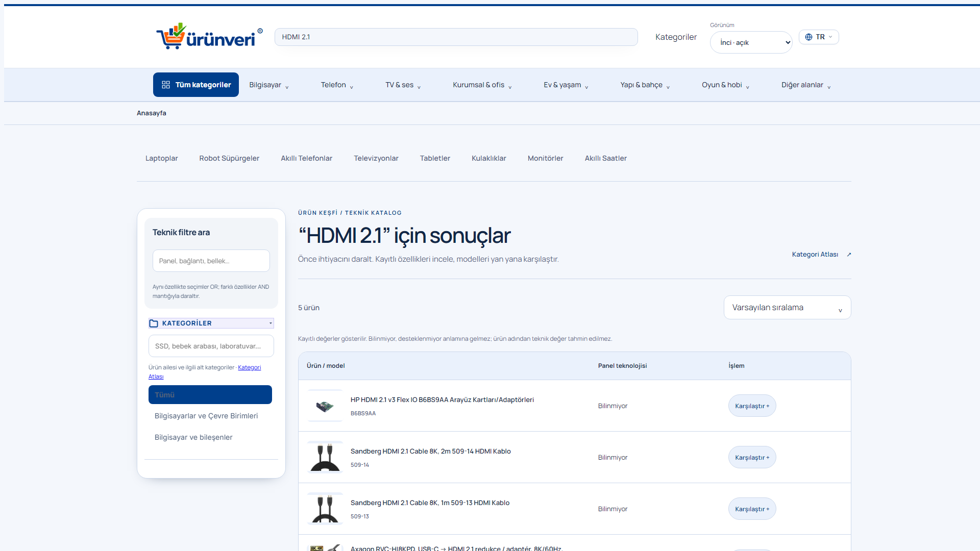Click the Teknik filtre ara input
The width and height of the screenshot is (980, 551).
point(211,261)
